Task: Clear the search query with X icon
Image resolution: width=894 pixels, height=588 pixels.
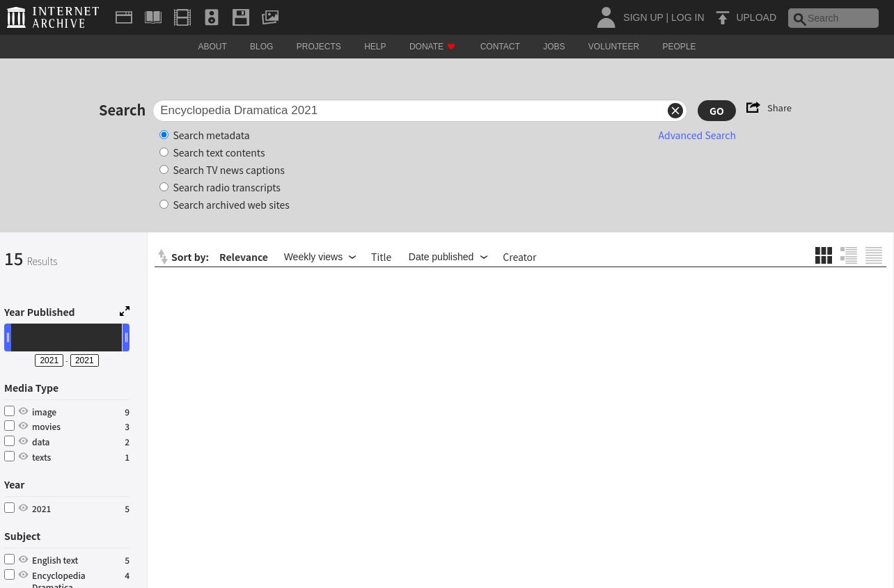Action: pos(675,111)
